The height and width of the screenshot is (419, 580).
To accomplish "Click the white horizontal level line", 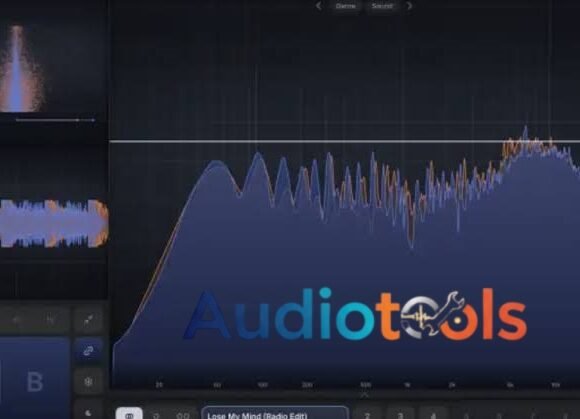I will 344,141.
